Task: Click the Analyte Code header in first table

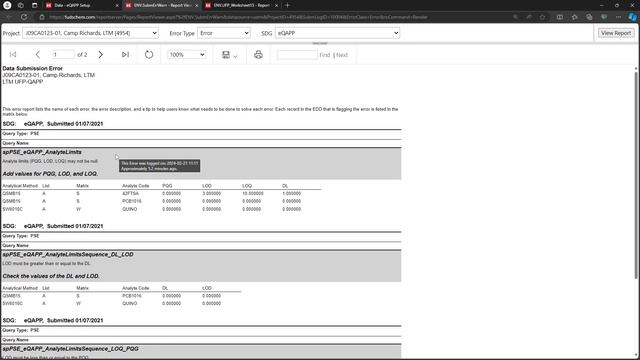Action: pos(136,186)
